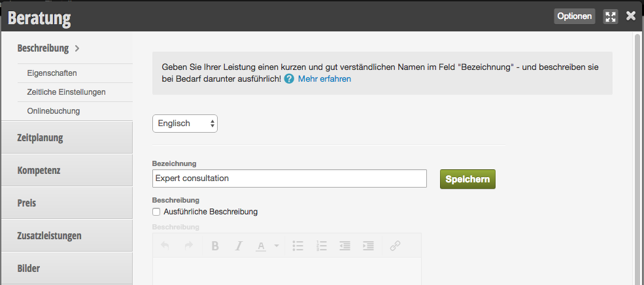This screenshot has width=644, height=285.
Task: Open the text color dropdown arrow
Action: [277, 246]
